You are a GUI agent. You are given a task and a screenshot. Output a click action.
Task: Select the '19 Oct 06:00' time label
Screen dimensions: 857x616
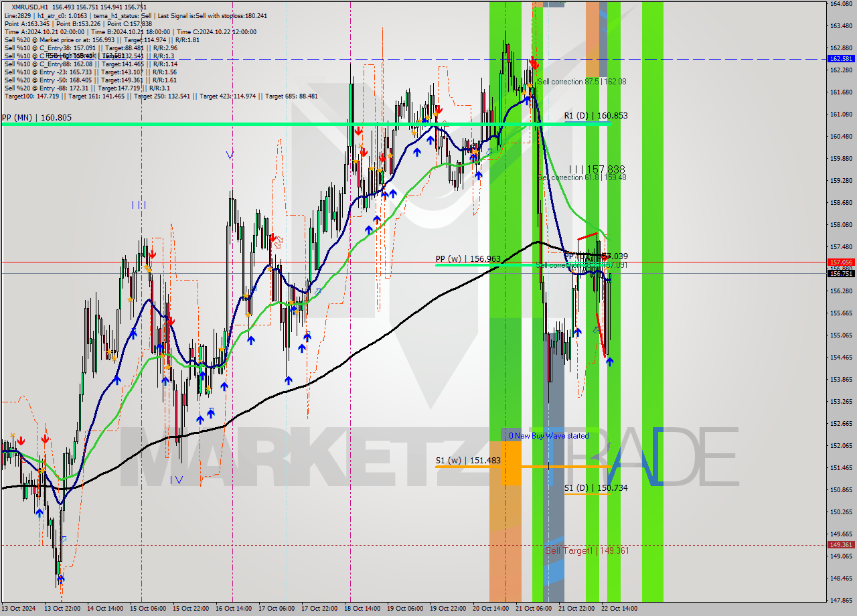point(404,609)
